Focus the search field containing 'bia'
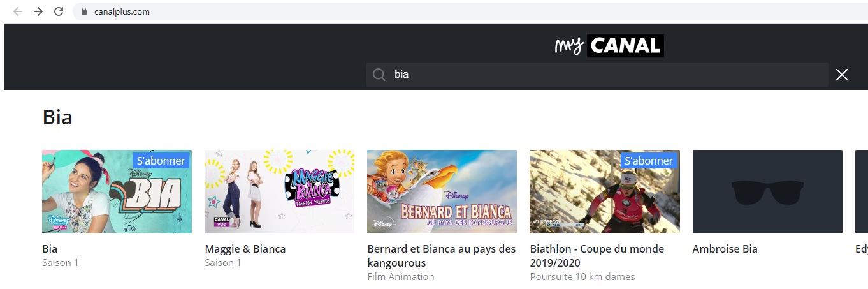Viewport: 868px width, 289px height. click(599, 75)
